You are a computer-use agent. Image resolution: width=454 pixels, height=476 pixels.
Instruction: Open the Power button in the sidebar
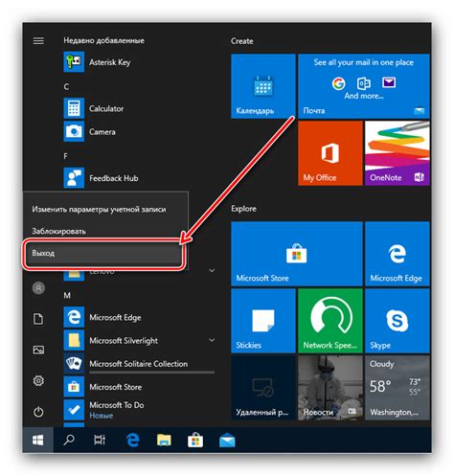(x=38, y=412)
